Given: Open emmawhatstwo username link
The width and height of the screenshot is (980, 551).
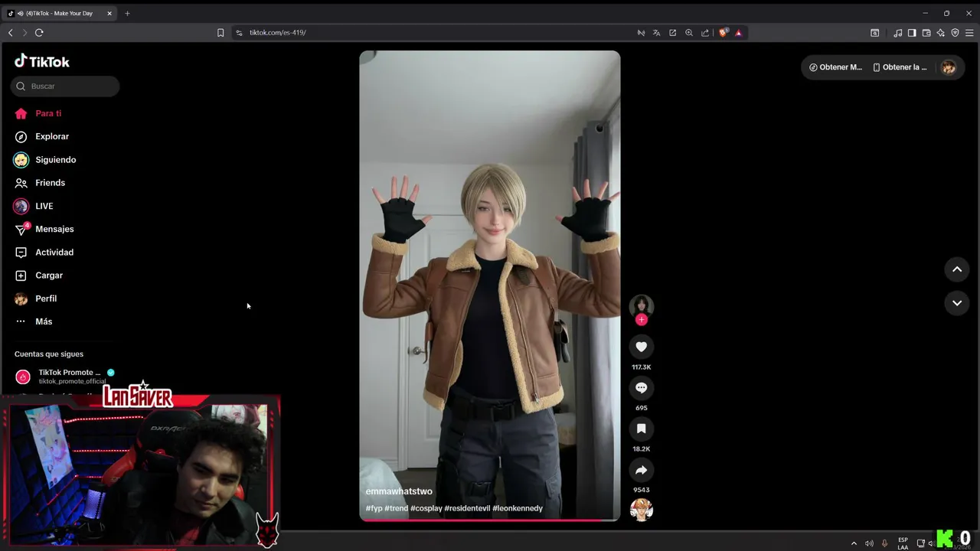Looking at the screenshot, I should coord(399,491).
